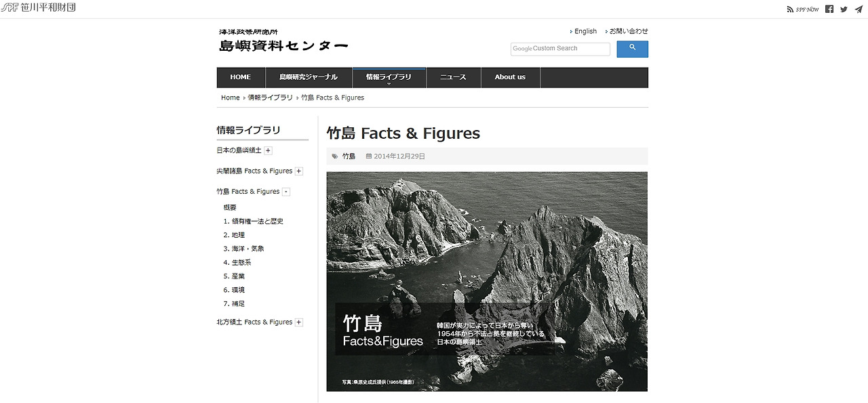This screenshot has height=403, width=868.
Task: Open ニュース in the navigation bar
Action: coord(453,77)
